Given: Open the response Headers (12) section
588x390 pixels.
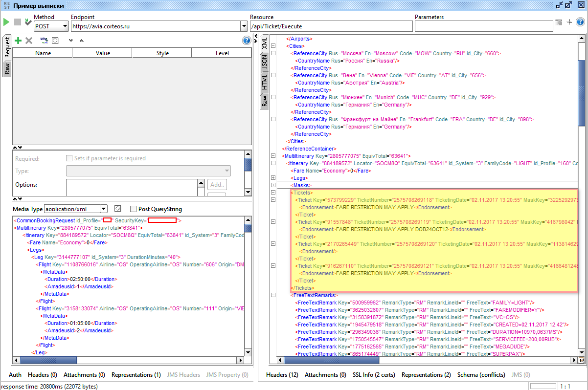Looking at the screenshot, I should 282,375.
